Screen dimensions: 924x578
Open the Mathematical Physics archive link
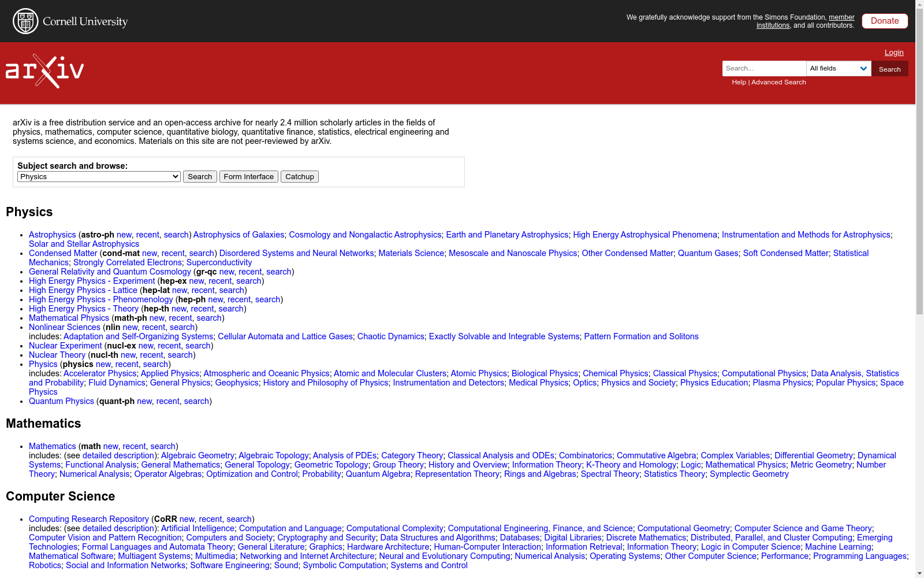pos(69,318)
